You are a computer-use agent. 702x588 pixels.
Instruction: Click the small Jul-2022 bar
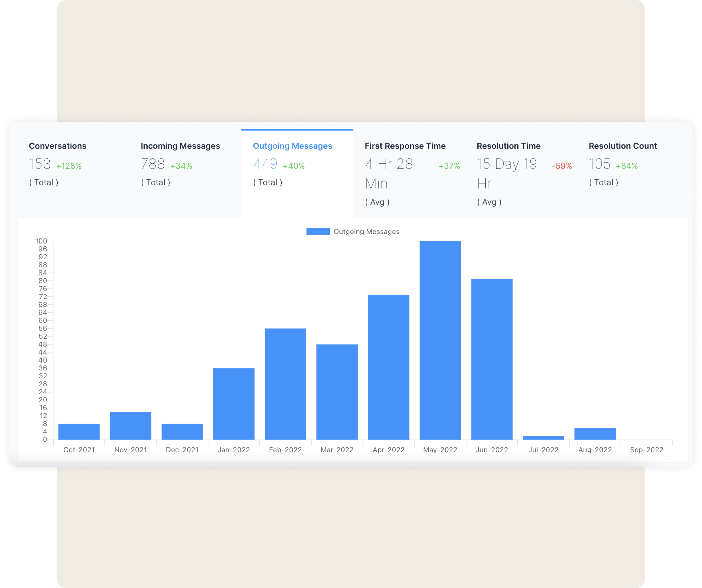click(543, 438)
